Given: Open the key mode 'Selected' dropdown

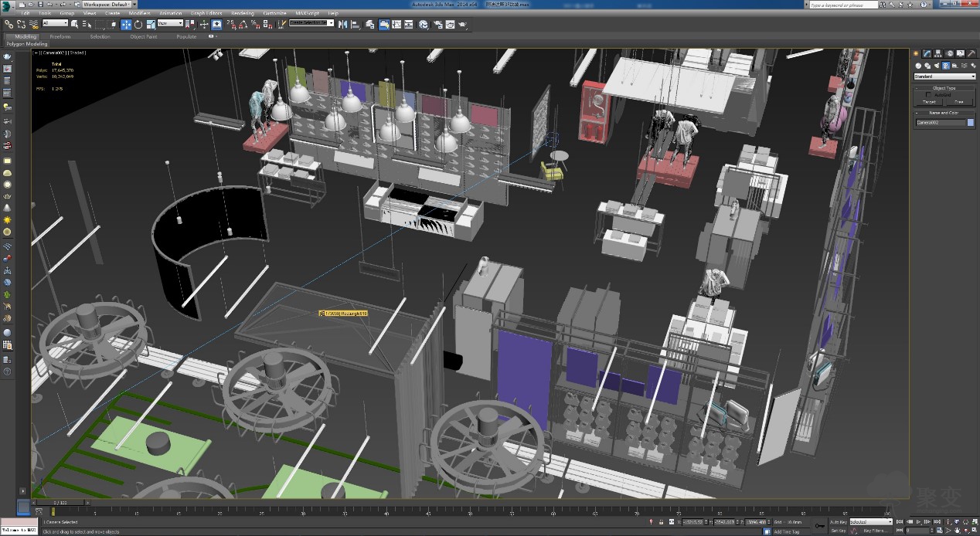Looking at the screenshot, I should tap(871, 522).
